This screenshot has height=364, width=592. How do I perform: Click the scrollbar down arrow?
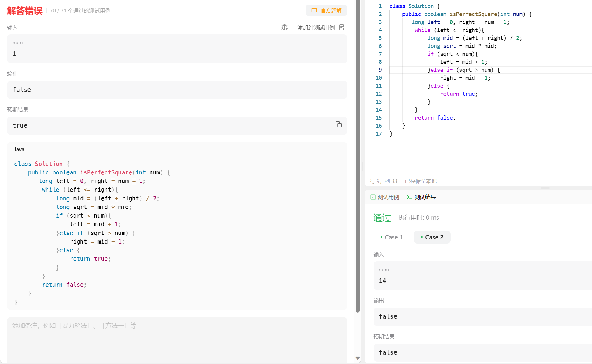click(x=358, y=358)
